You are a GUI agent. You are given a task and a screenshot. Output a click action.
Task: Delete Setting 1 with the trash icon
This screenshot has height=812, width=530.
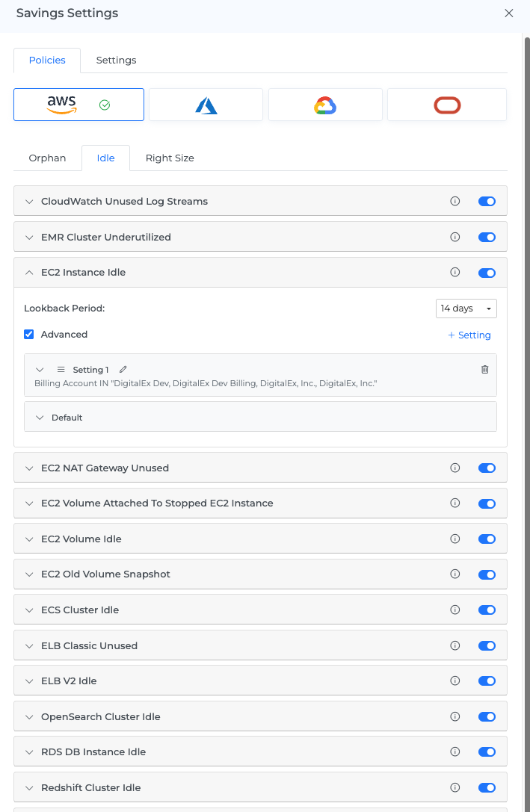tap(485, 370)
